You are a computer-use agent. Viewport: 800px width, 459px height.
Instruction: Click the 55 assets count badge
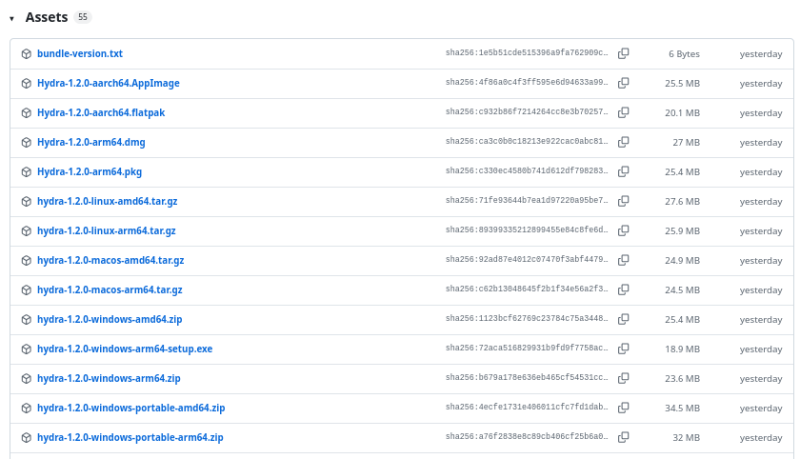(83, 17)
